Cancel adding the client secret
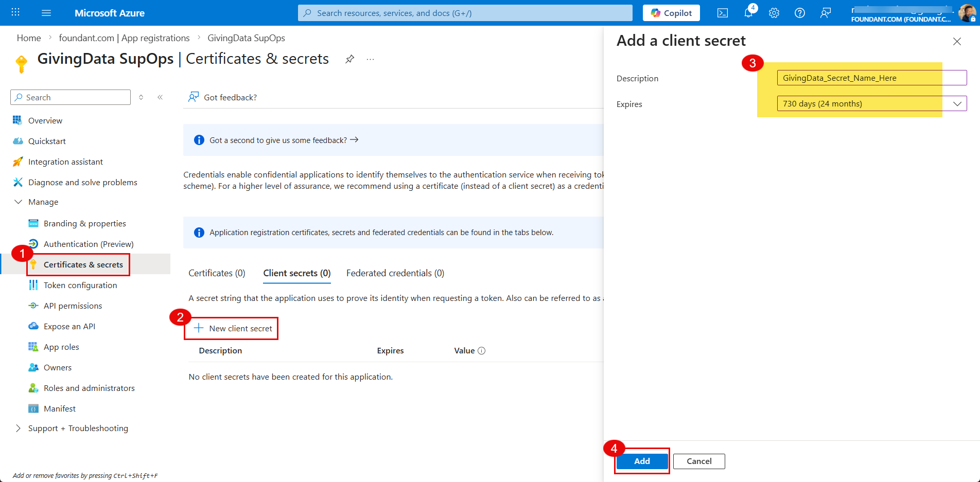This screenshot has height=482, width=980. coord(699,461)
